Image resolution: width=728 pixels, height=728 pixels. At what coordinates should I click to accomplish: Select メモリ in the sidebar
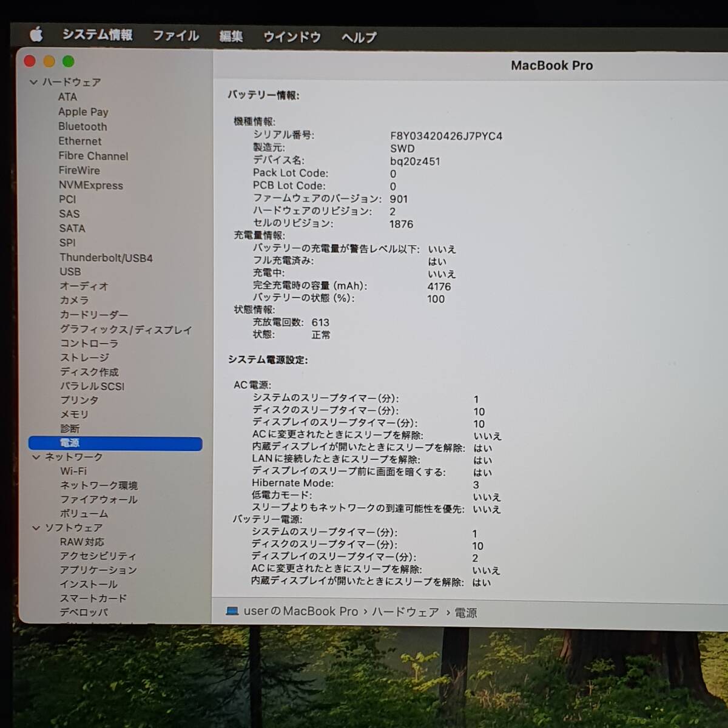(74, 414)
